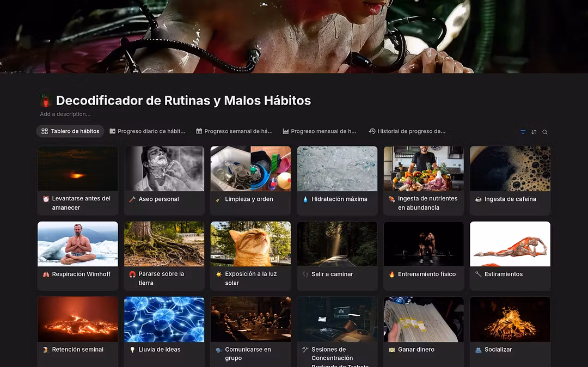Click the coffee cup icon on Ingesta de cafeína
The height and width of the screenshot is (367, 588).
tap(478, 199)
